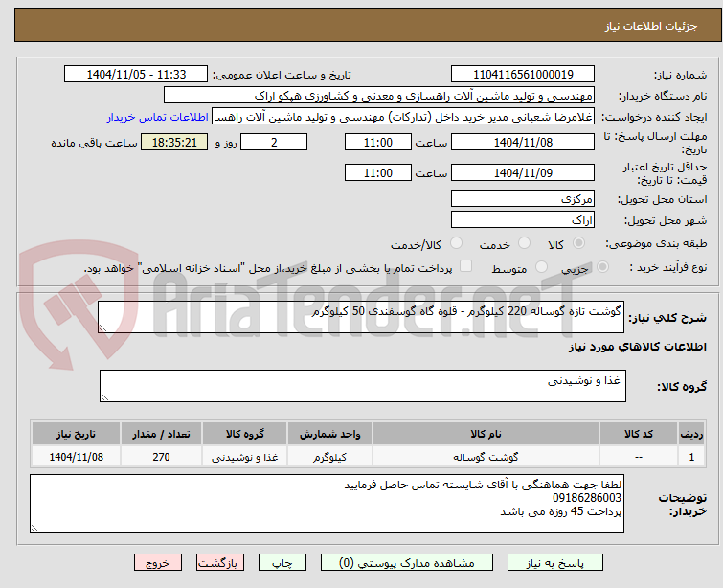Click table cell quantity 270
Viewport: 723px width, 588px height.
(x=161, y=457)
